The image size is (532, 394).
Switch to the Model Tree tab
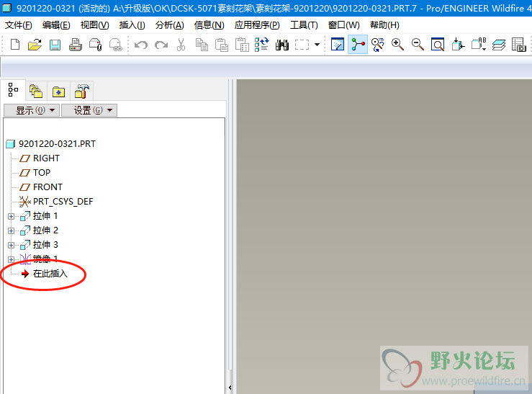13,90
